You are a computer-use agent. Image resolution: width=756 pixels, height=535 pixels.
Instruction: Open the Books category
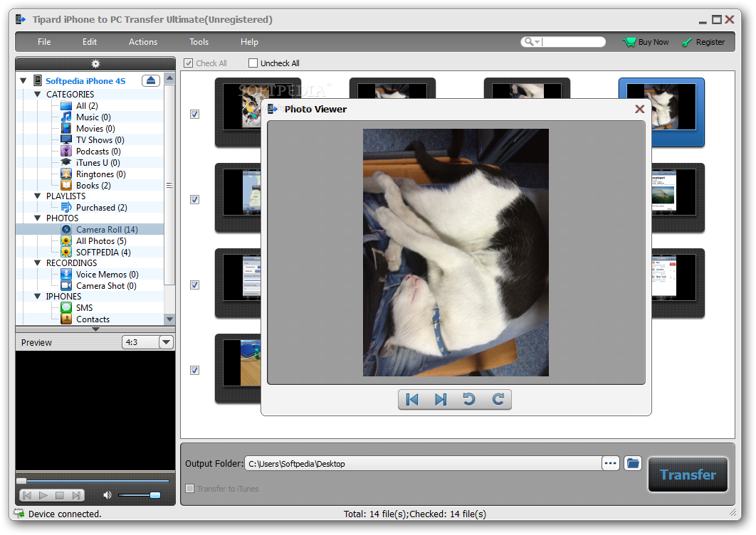[93, 186]
